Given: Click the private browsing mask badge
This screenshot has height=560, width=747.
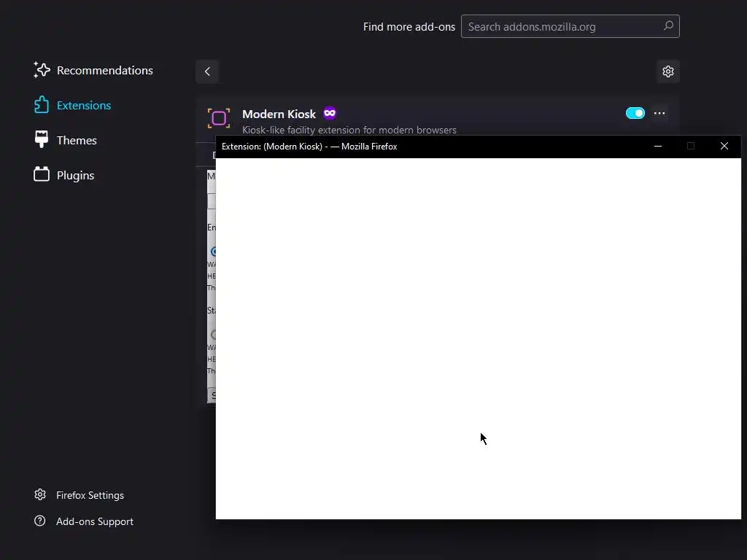Looking at the screenshot, I should pyautogui.click(x=330, y=113).
